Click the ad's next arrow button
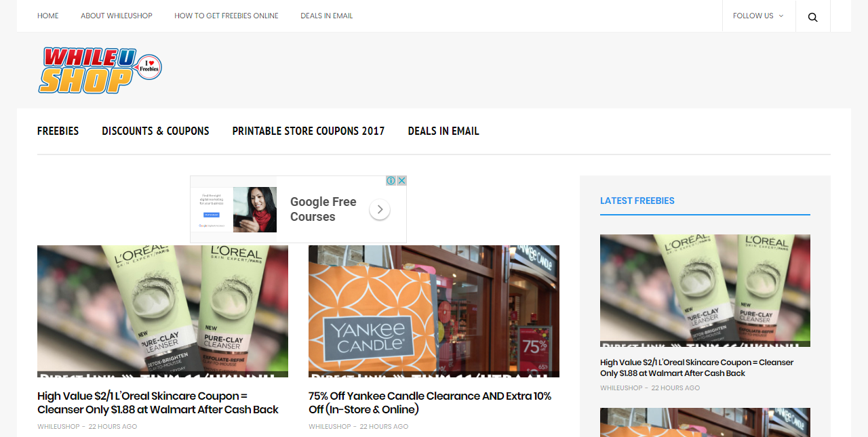This screenshot has height=437, width=868. coord(380,210)
